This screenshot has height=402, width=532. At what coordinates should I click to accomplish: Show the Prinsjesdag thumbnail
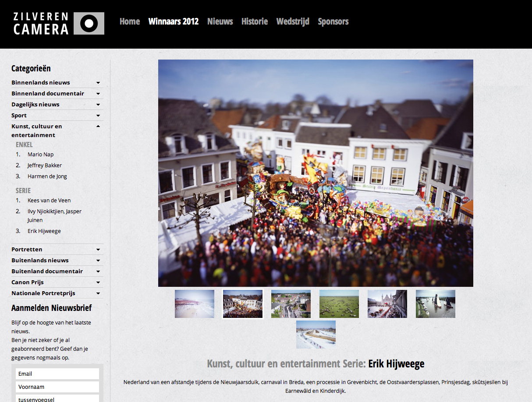tap(387, 304)
